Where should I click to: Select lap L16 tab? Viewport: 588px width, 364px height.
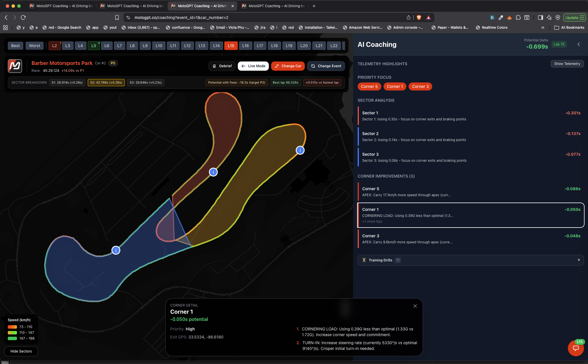point(245,46)
